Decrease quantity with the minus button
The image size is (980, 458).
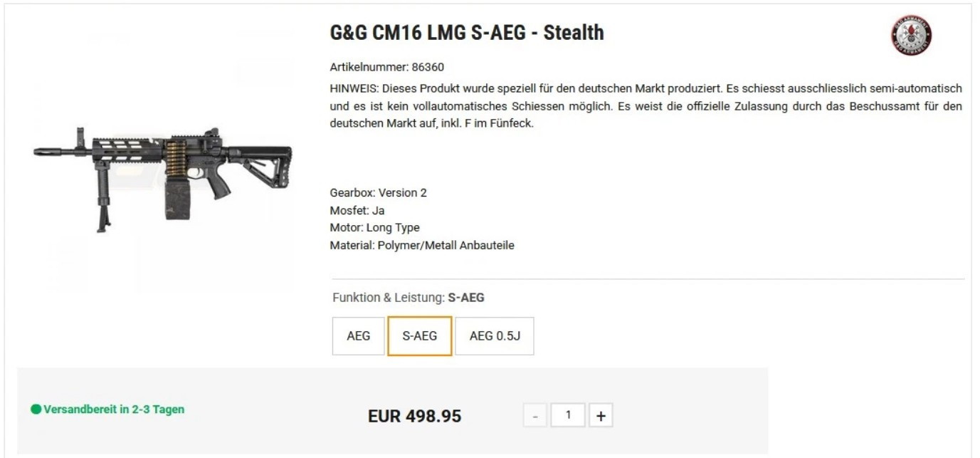(535, 415)
